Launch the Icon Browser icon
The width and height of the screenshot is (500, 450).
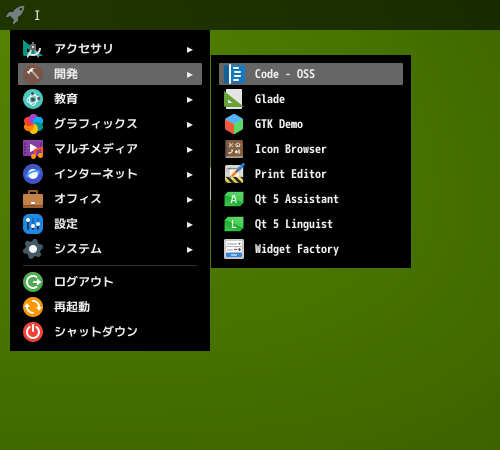[x=234, y=149]
